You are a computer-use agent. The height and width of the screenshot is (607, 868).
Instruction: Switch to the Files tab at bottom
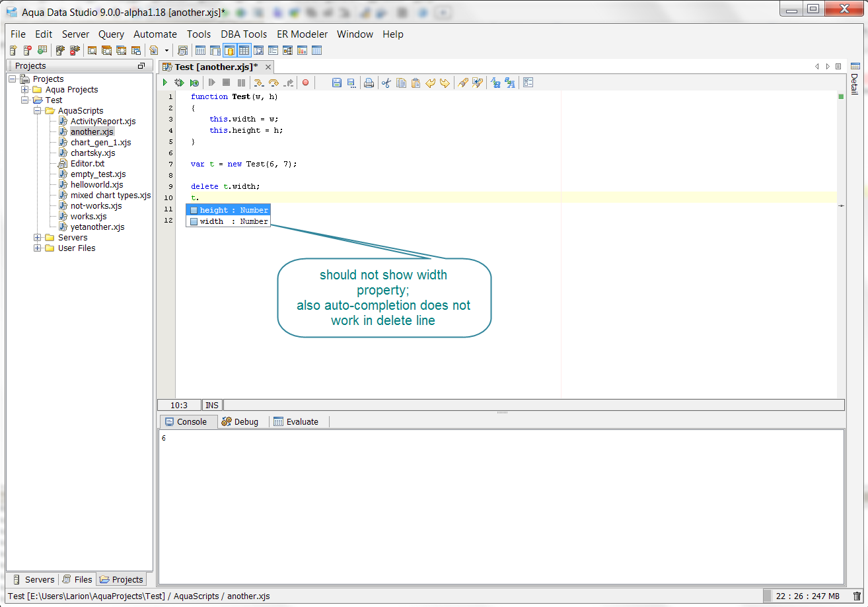coord(77,579)
